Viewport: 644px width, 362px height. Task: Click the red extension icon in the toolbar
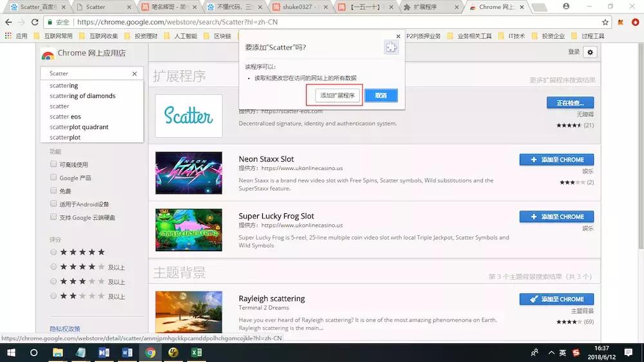point(636,22)
